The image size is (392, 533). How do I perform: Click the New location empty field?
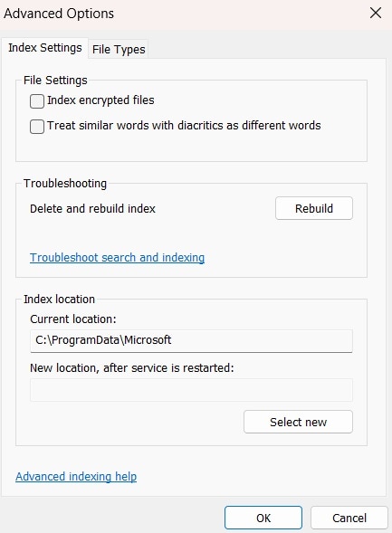tap(191, 390)
